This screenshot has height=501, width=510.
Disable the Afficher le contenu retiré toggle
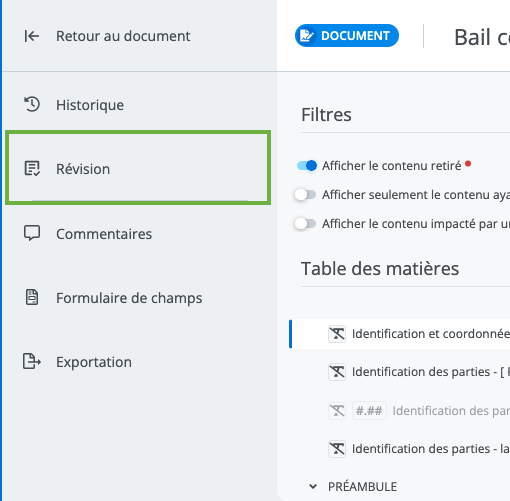coord(306,166)
